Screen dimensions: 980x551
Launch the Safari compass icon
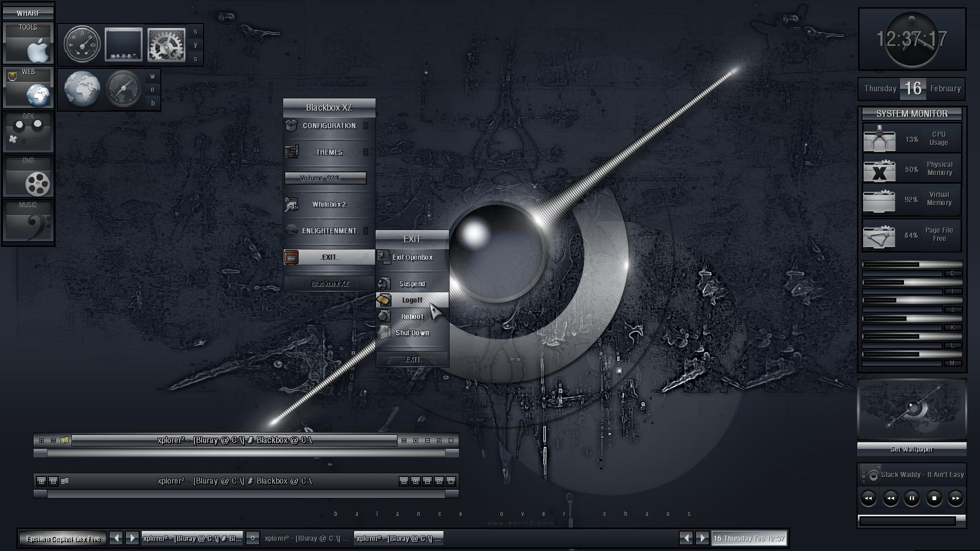pyautogui.click(x=124, y=89)
